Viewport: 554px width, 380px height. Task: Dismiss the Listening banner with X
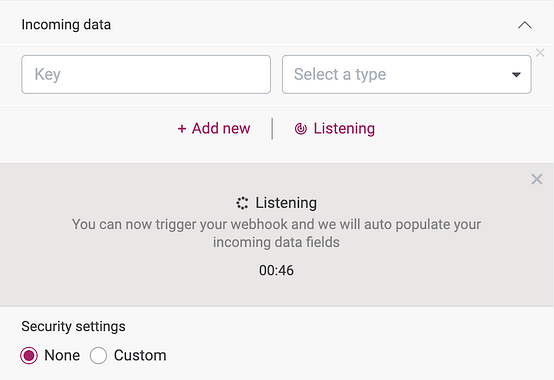coord(537,179)
